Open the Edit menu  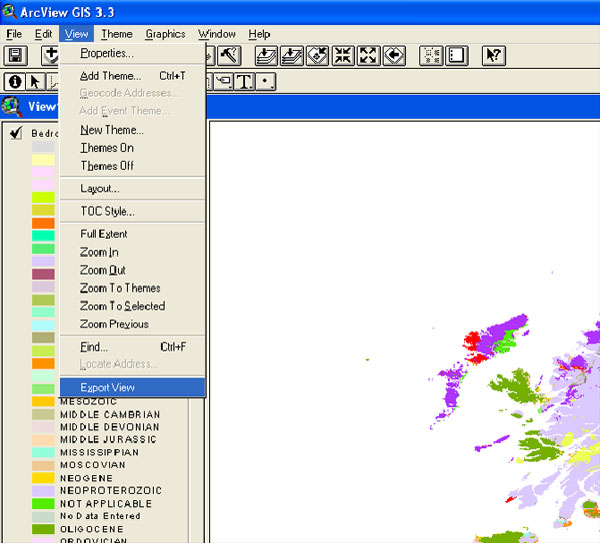(43, 34)
